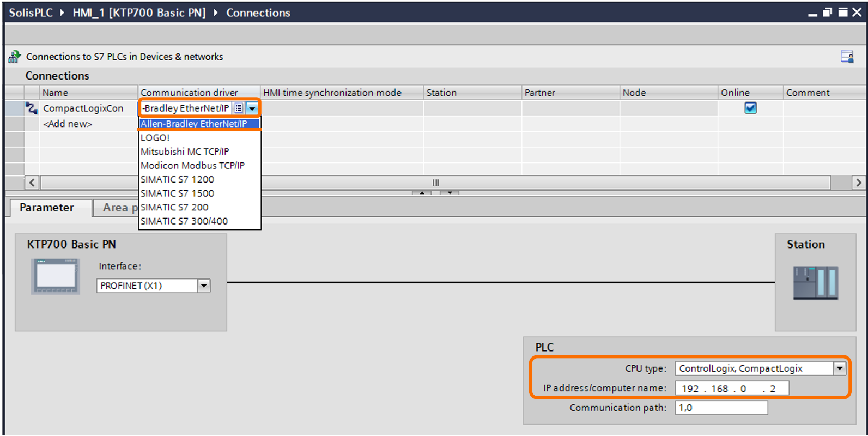This screenshot has width=868, height=436.
Task: Click the splitter collapse-up arrow
Action: click(x=422, y=193)
